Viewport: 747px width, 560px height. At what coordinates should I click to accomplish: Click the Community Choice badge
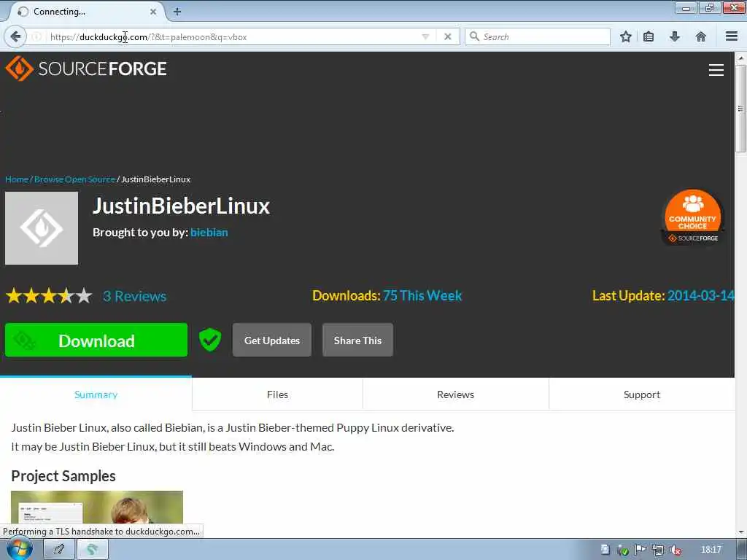click(693, 217)
